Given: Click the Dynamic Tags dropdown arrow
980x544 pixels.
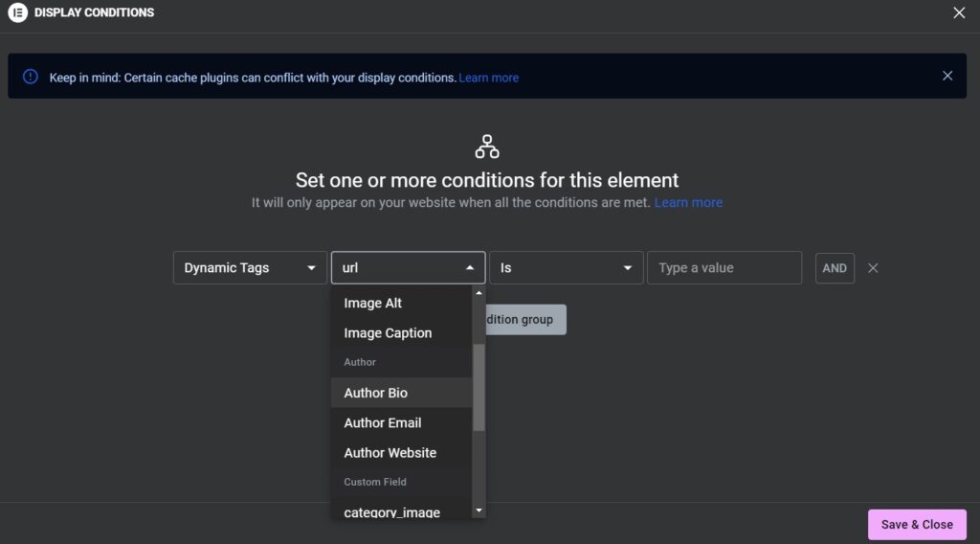Looking at the screenshot, I should [311, 267].
